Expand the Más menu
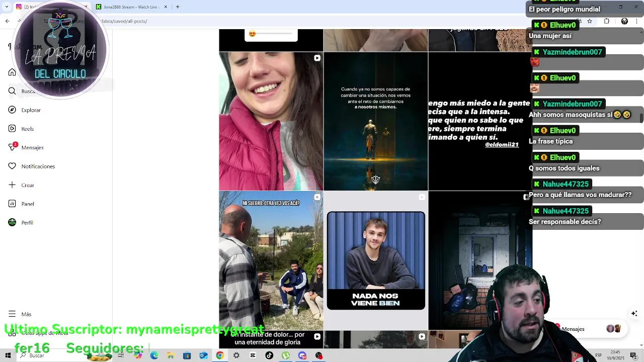644x362 pixels. tap(20, 314)
